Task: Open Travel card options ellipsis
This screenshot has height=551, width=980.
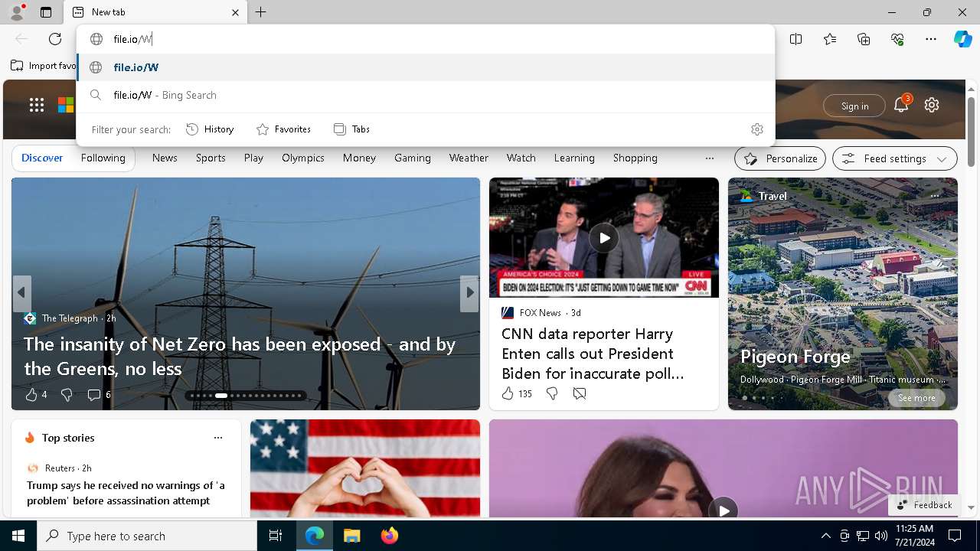Action: tap(935, 196)
